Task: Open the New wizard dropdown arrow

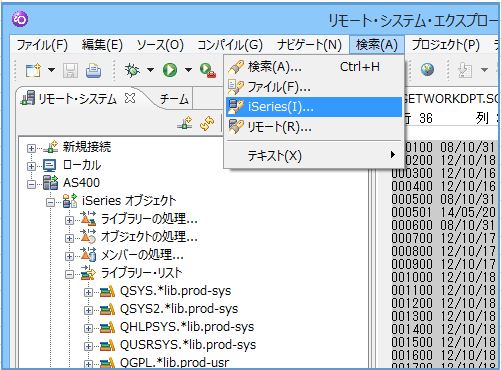Action: (x=51, y=70)
